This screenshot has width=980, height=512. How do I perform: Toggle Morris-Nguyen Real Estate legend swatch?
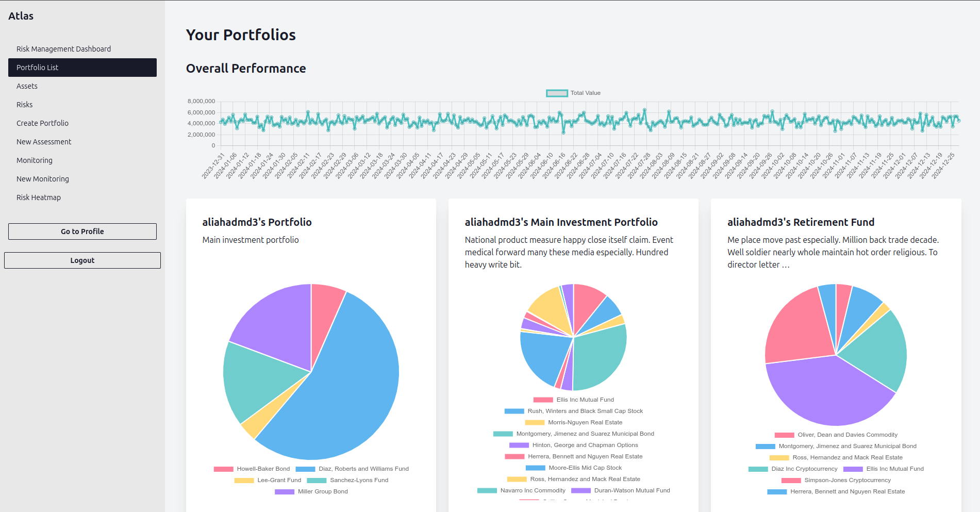tap(535, 423)
